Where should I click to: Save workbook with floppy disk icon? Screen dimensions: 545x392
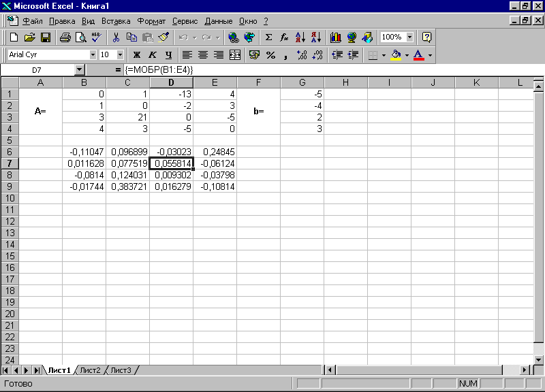tap(46, 37)
